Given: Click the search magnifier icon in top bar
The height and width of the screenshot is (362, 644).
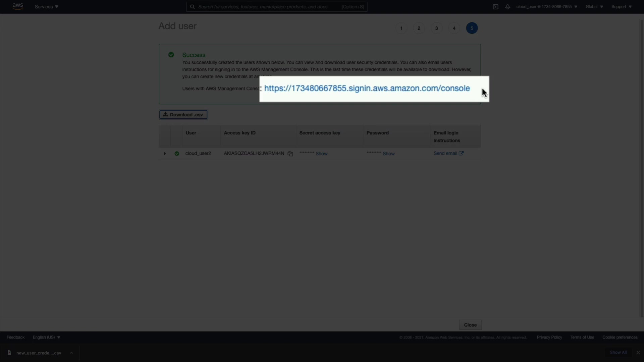Looking at the screenshot, I should point(193,7).
